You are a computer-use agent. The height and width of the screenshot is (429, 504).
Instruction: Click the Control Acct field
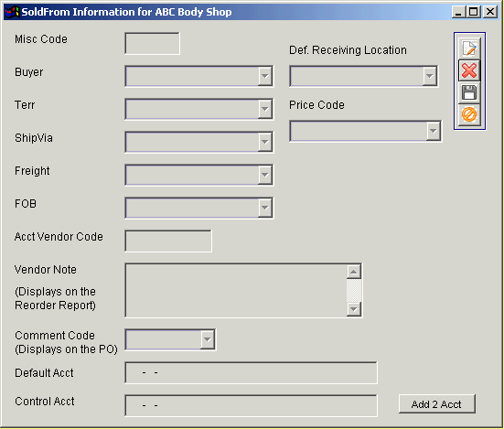[x=251, y=405]
